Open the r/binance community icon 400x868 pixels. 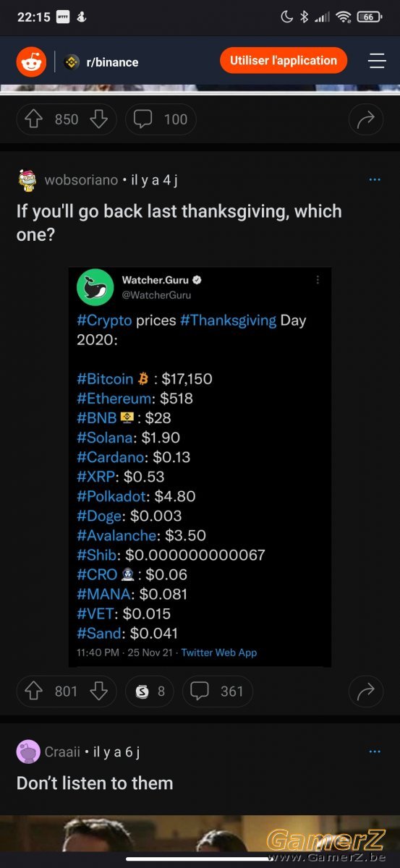[x=72, y=62]
